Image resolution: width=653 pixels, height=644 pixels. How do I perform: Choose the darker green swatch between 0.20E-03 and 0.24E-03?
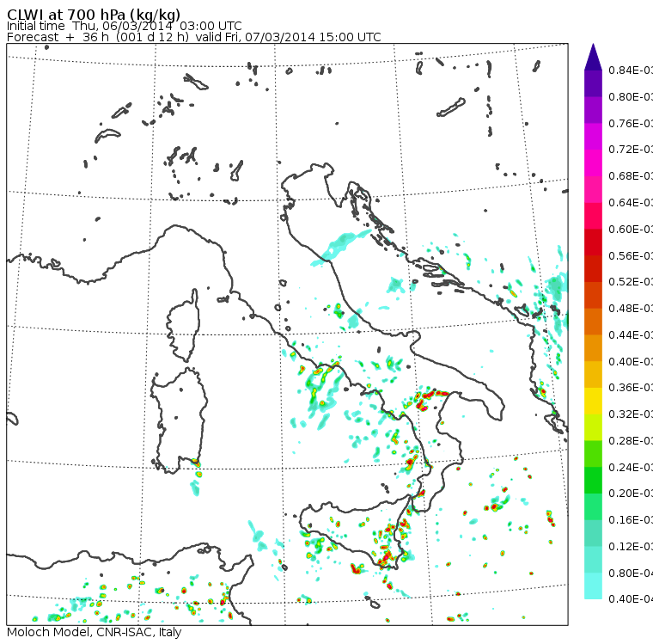(x=593, y=481)
